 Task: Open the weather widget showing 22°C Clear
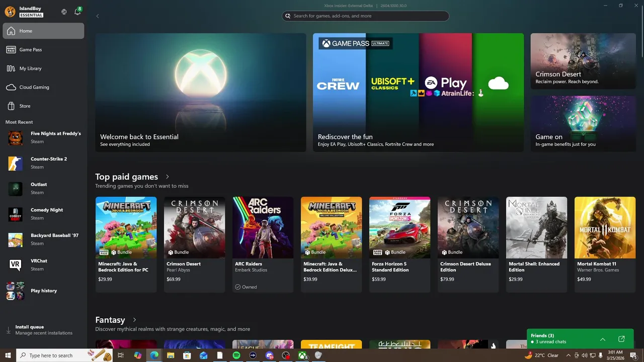pos(541,355)
